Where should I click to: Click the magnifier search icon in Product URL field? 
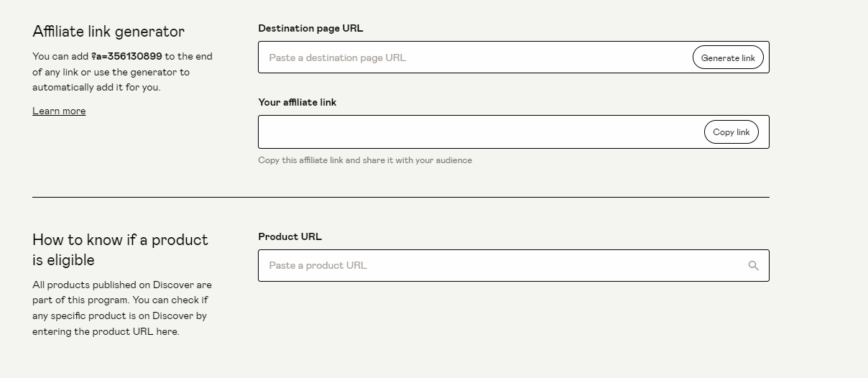tap(753, 266)
